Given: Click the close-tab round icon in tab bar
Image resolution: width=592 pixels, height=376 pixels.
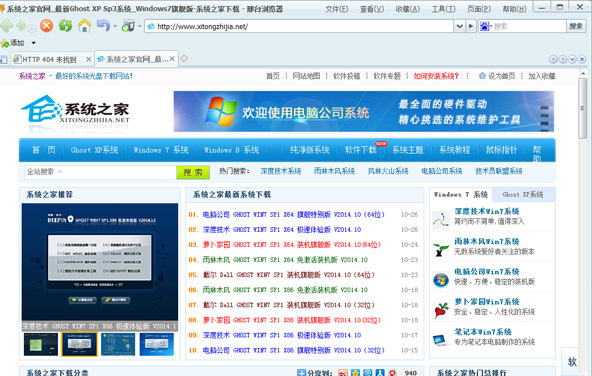Looking at the screenshot, I should [582, 59].
